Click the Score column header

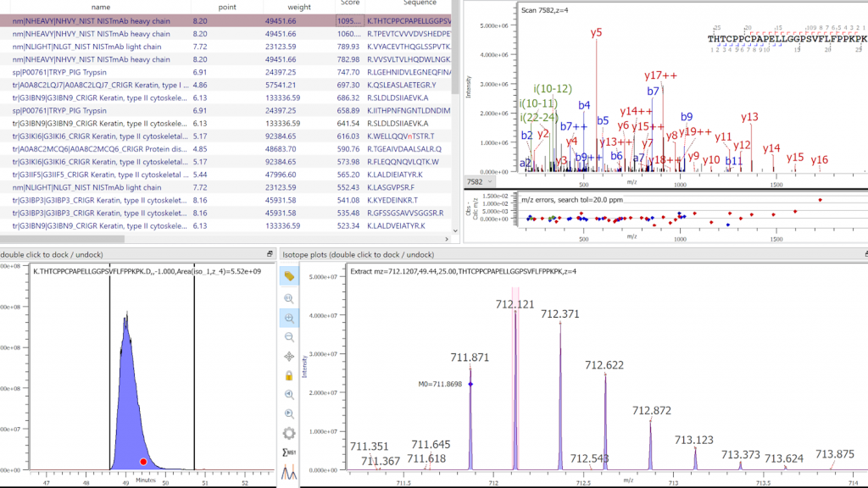click(350, 4)
